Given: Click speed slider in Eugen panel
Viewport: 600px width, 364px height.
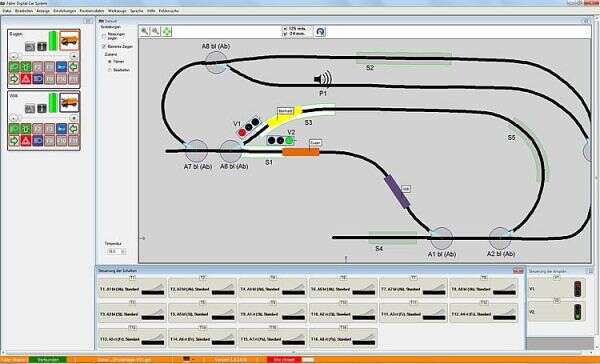Looking at the screenshot, I should tap(44, 56).
